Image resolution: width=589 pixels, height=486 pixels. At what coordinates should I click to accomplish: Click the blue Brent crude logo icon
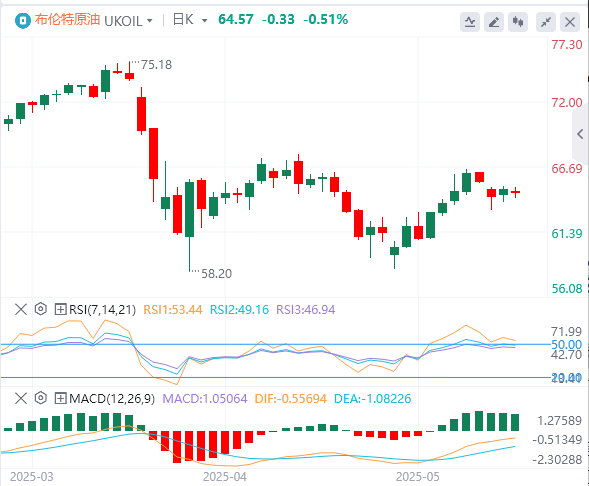click(x=23, y=21)
